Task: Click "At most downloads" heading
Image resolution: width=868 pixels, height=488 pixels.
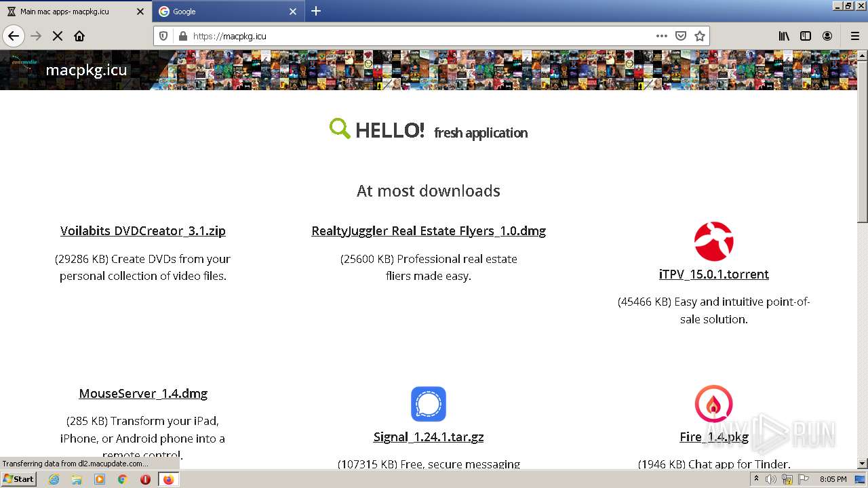Action: pos(429,190)
